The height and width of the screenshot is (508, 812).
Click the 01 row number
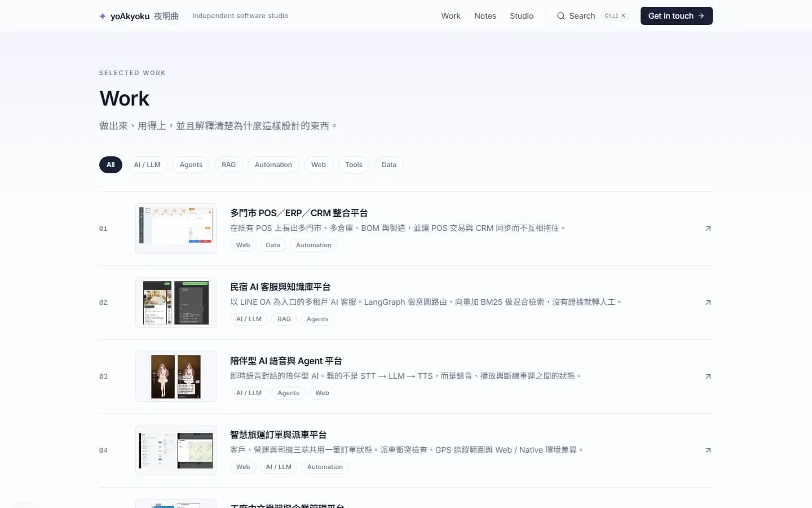pyautogui.click(x=103, y=229)
